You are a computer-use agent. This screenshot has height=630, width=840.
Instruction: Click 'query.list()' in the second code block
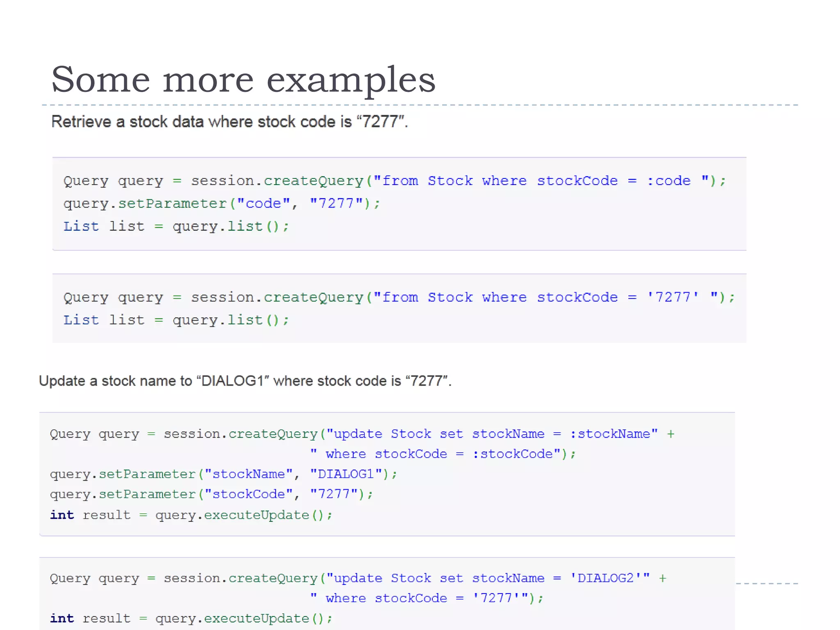(226, 320)
